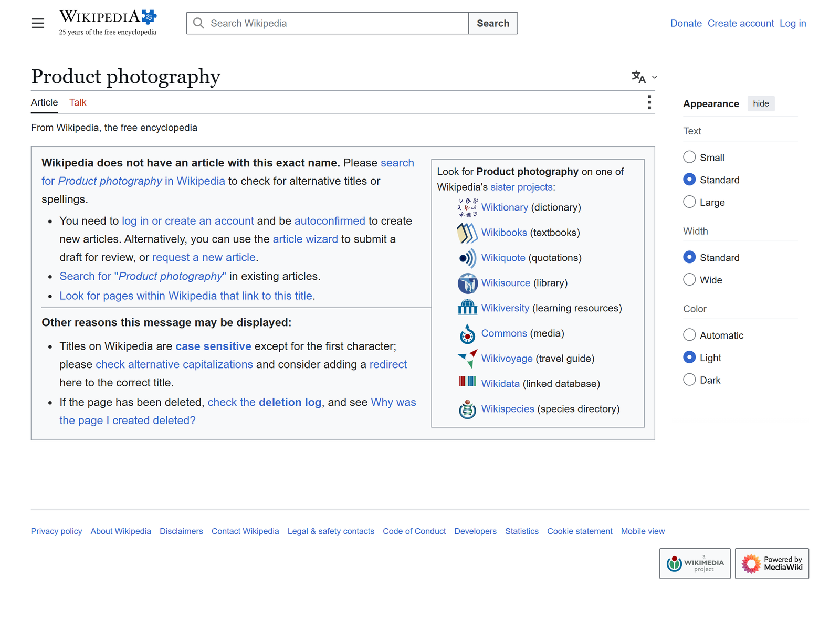Viewport: 840px width, 630px height.
Task: Click check the deletion log link
Action: click(265, 403)
